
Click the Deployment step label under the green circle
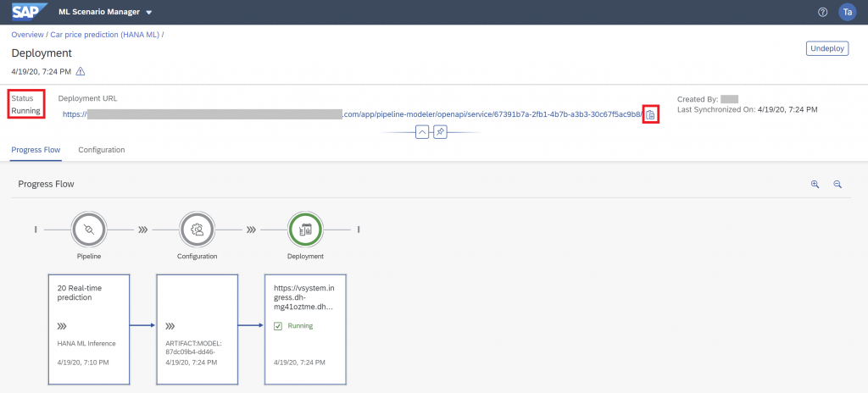305,257
